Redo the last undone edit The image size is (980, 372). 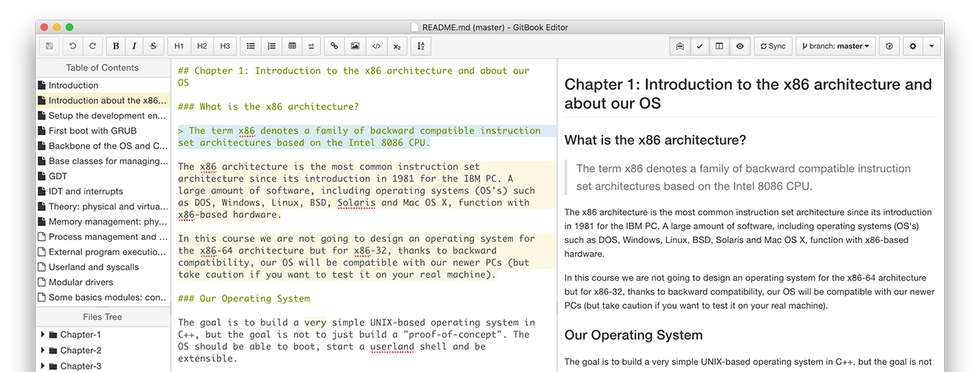[x=93, y=46]
